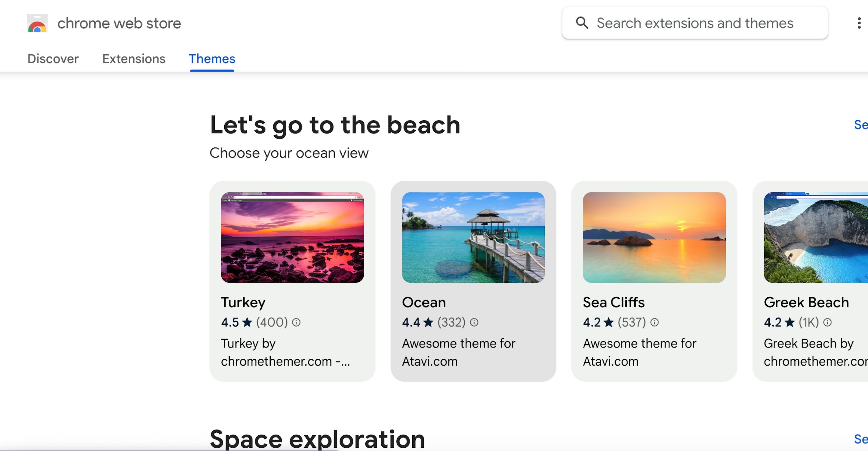Image resolution: width=868 pixels, height=451 pixels.
Task: Click the star icon in Ocean's rating
Action: coord(428,322)
